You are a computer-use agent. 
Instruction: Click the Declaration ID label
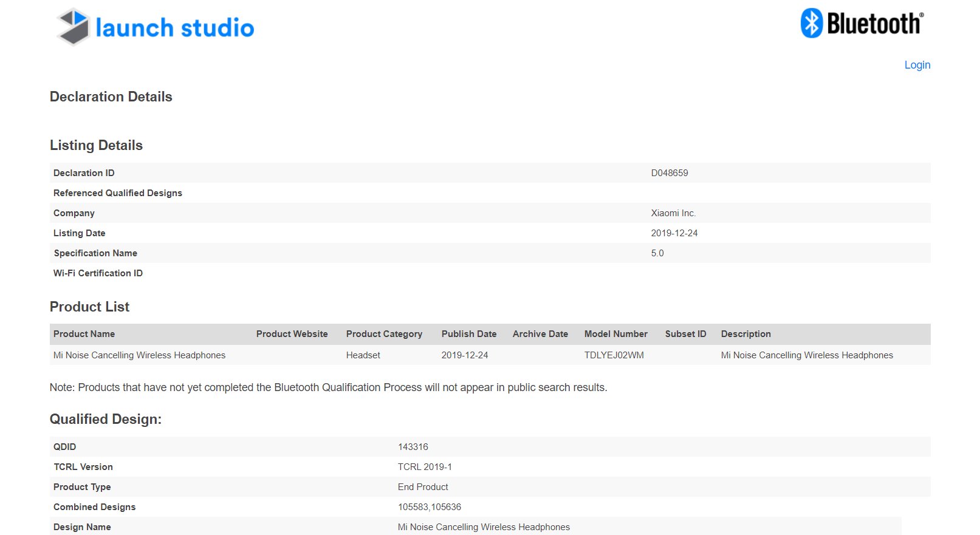pos(84,173)
